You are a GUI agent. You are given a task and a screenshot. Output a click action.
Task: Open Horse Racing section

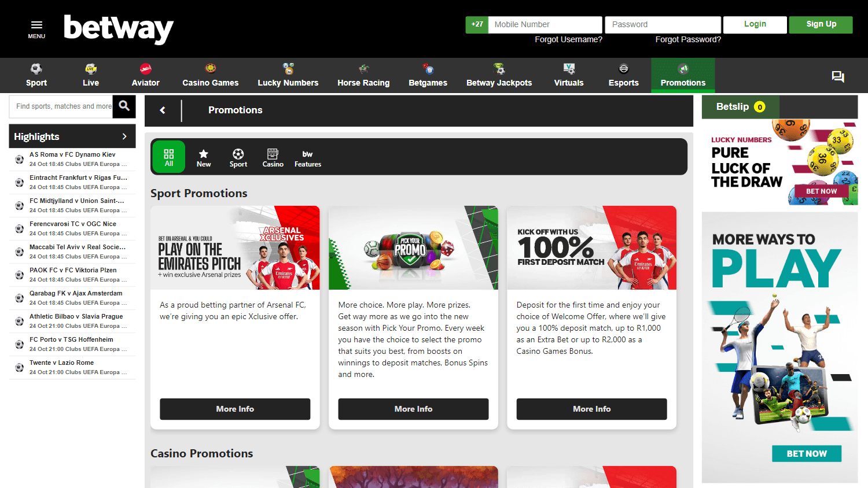[363, 76]
